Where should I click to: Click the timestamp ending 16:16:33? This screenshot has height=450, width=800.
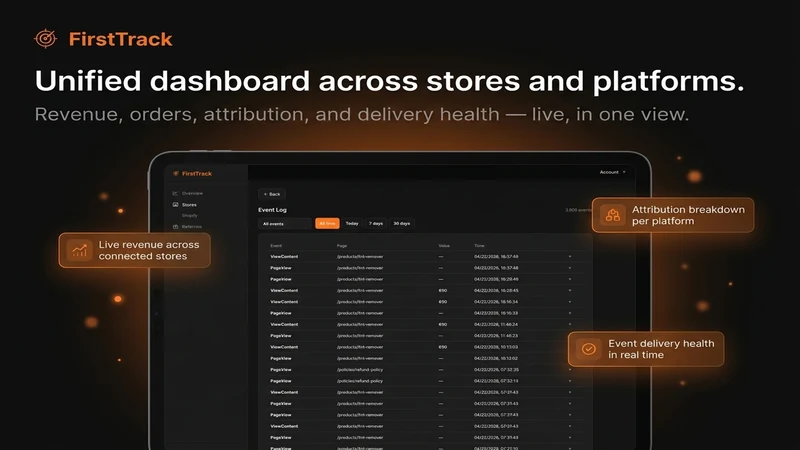496,313
